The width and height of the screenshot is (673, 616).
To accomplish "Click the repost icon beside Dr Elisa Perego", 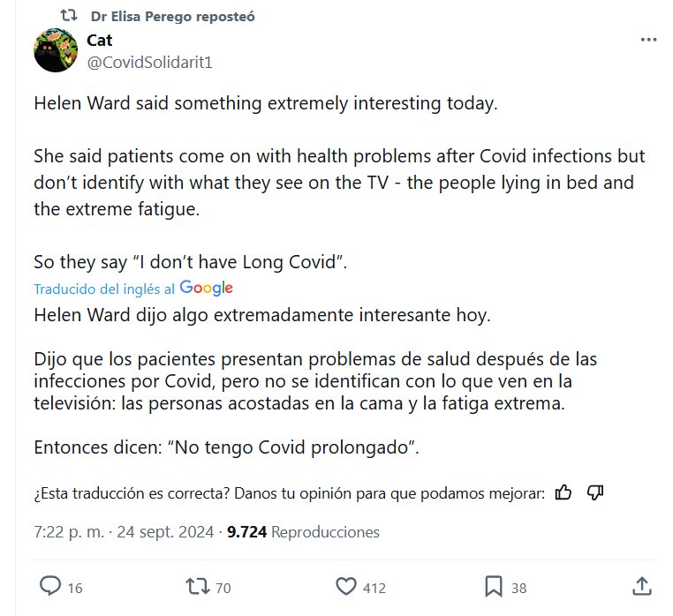I will [69, 16].
